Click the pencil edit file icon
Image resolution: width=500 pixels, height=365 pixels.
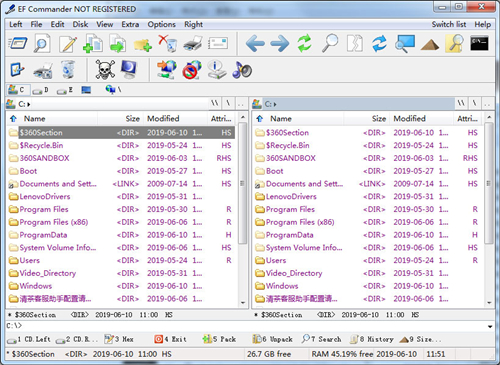[68, 44]
